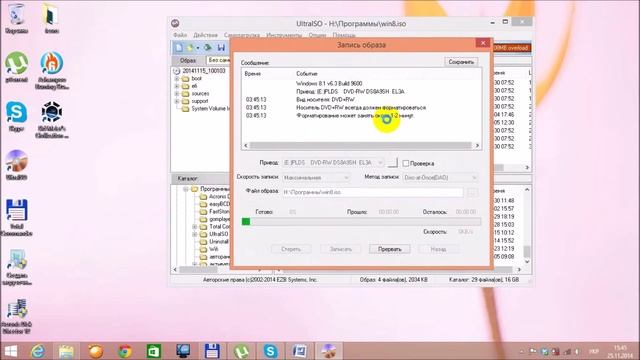Open the Опции menu
Screen dimensions: 640x360
pos(317,35)
